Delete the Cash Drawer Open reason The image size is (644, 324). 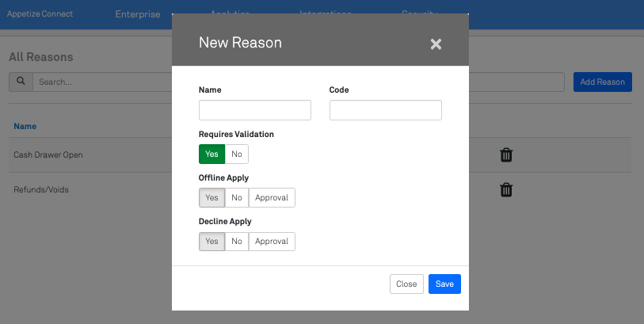pos(506,155)
